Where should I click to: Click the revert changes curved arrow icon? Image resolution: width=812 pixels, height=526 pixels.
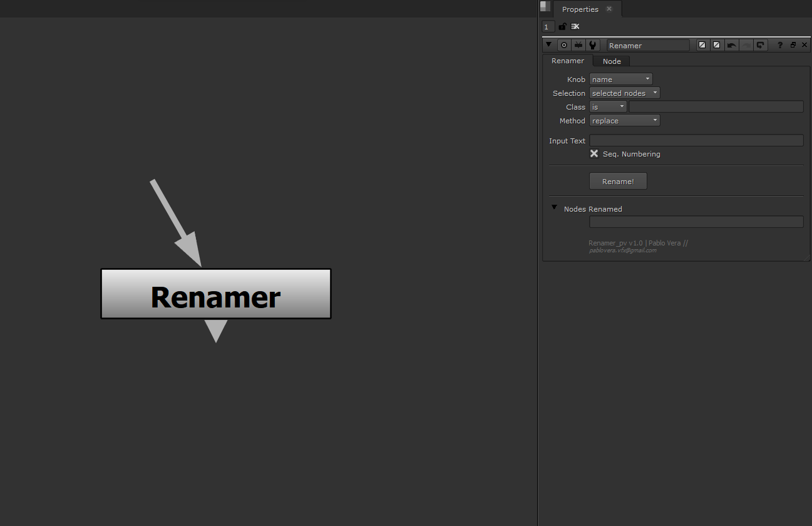[x=760, y=44]
